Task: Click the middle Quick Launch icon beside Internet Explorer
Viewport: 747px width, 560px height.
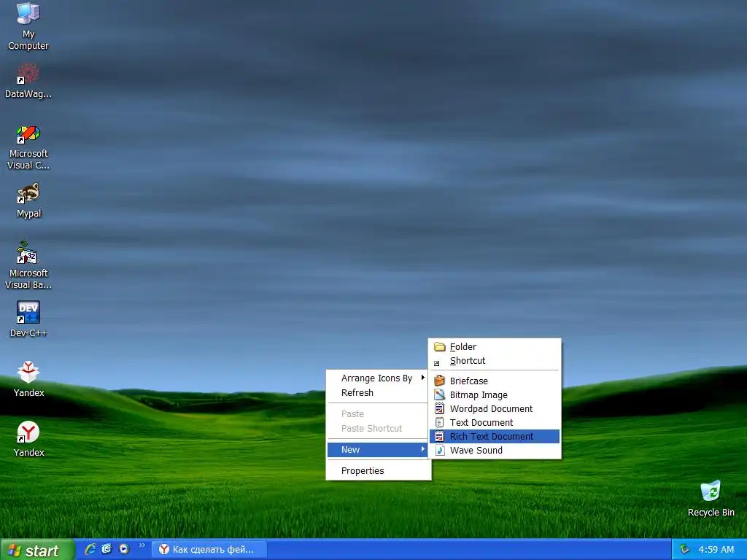Action: 107,549
